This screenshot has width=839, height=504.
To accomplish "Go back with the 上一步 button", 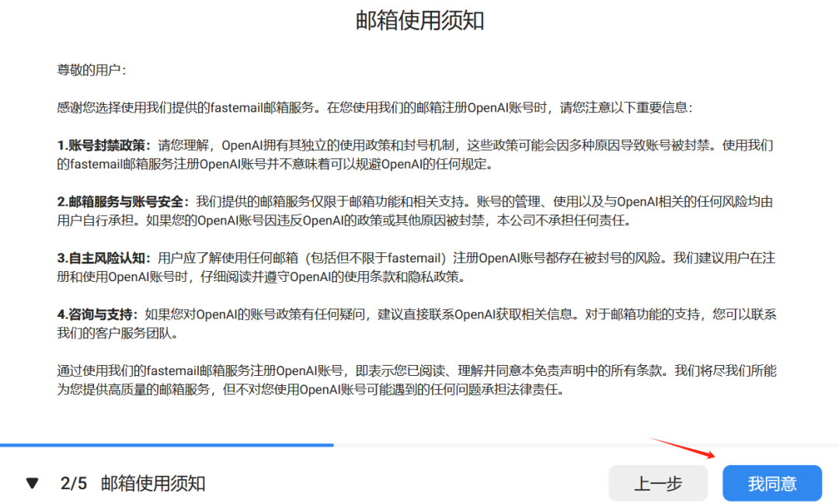I will (x=658, y=483).
